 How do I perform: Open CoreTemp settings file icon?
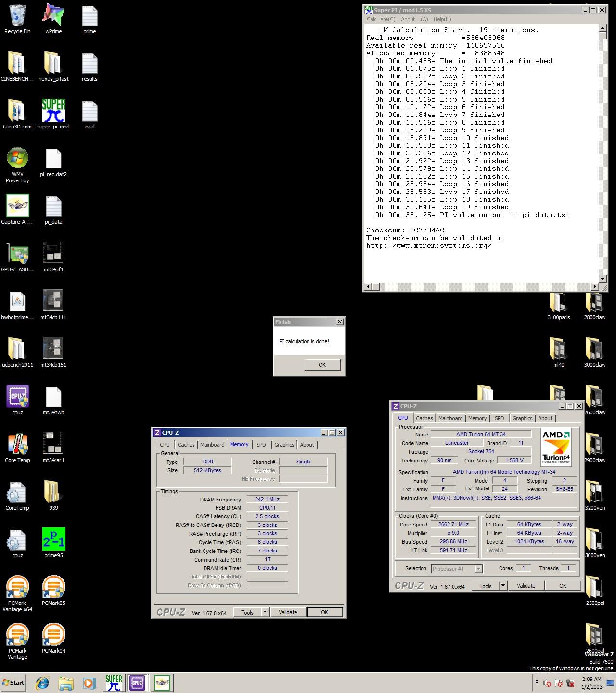(17, 495)
